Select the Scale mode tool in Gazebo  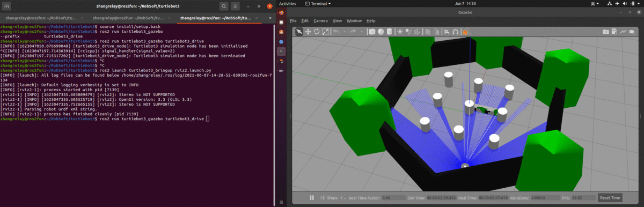[325, 32]
